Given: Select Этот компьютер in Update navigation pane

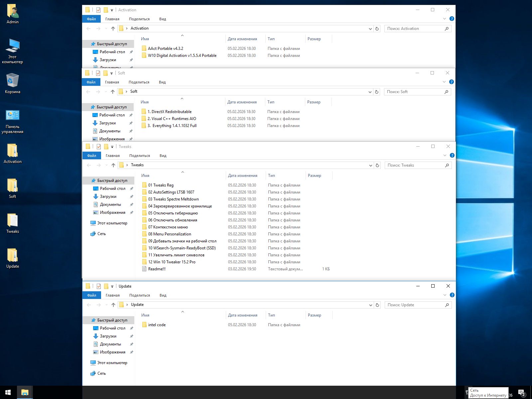Looking at the screenshot, I should click(x=112, y=363).
